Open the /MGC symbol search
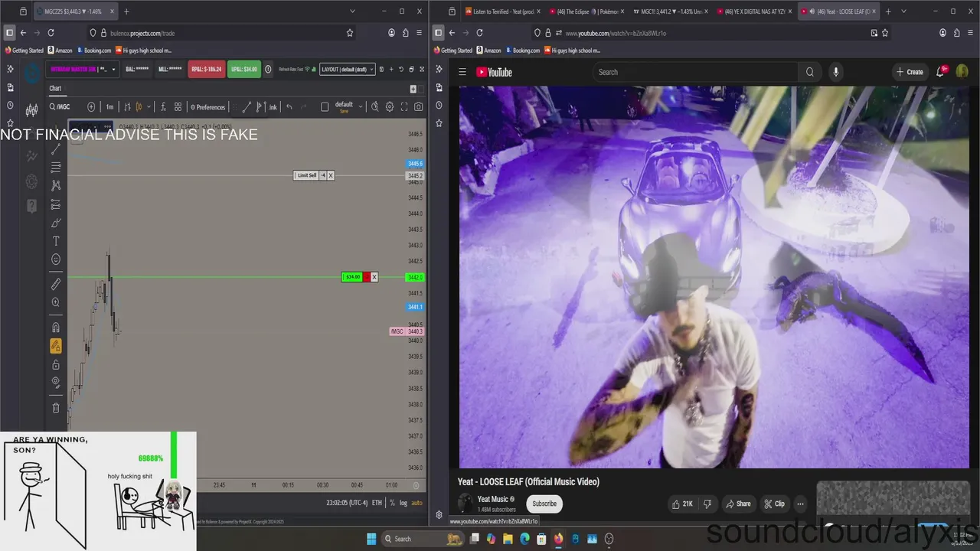 coord(60,107)
